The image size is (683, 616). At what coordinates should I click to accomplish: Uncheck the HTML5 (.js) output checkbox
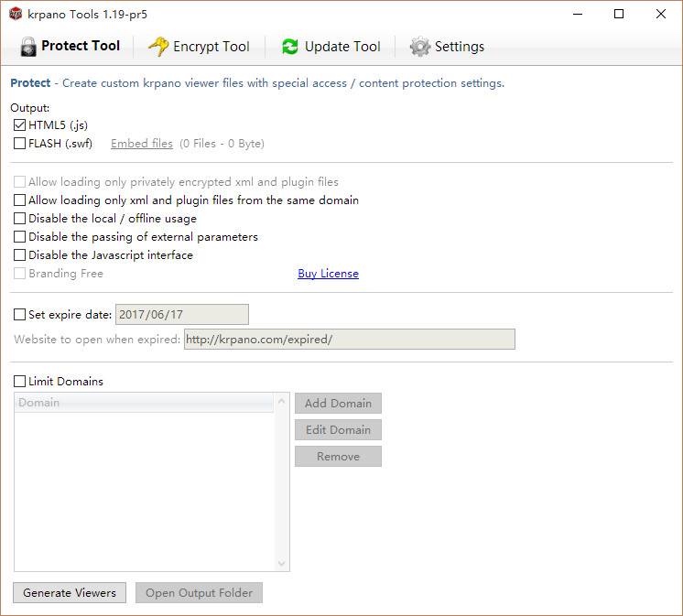pos(19,125)
